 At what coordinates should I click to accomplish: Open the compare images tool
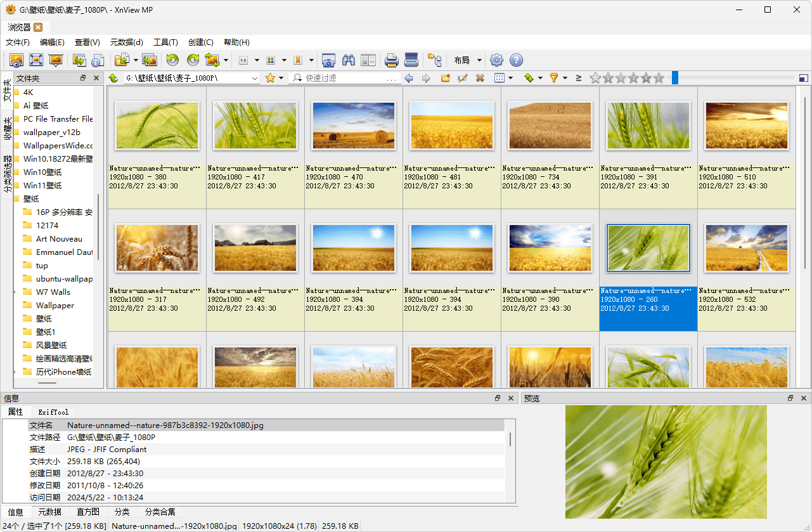[368, 60]
